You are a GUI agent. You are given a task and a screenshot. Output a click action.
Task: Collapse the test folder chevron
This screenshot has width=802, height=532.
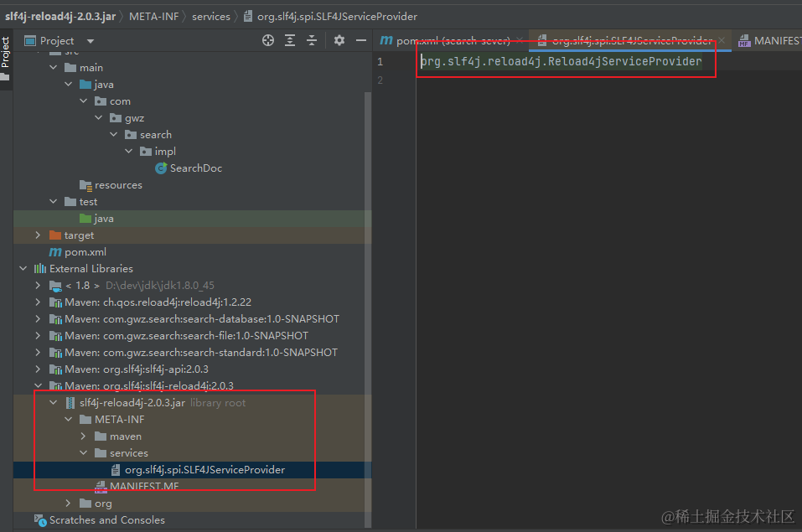click(x=53, y=202)
